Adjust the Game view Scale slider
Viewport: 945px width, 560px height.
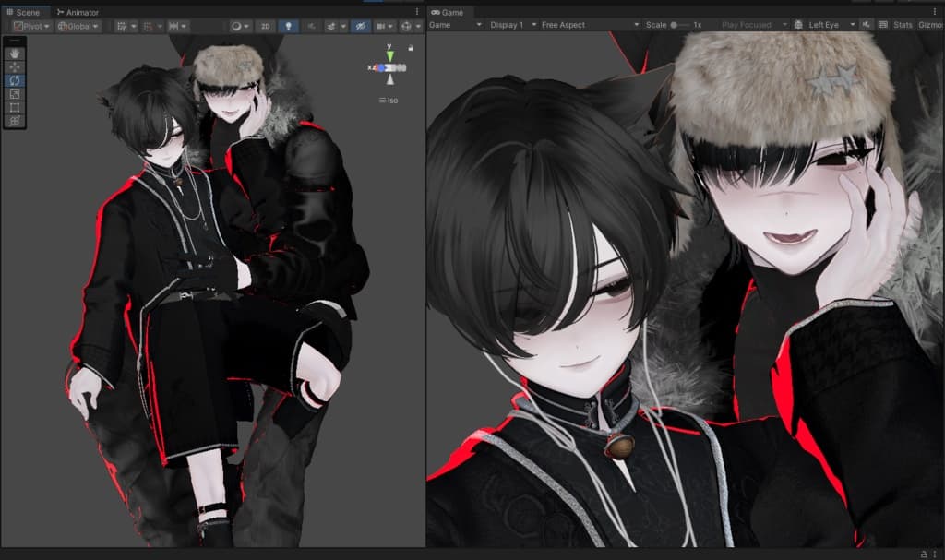680,25
